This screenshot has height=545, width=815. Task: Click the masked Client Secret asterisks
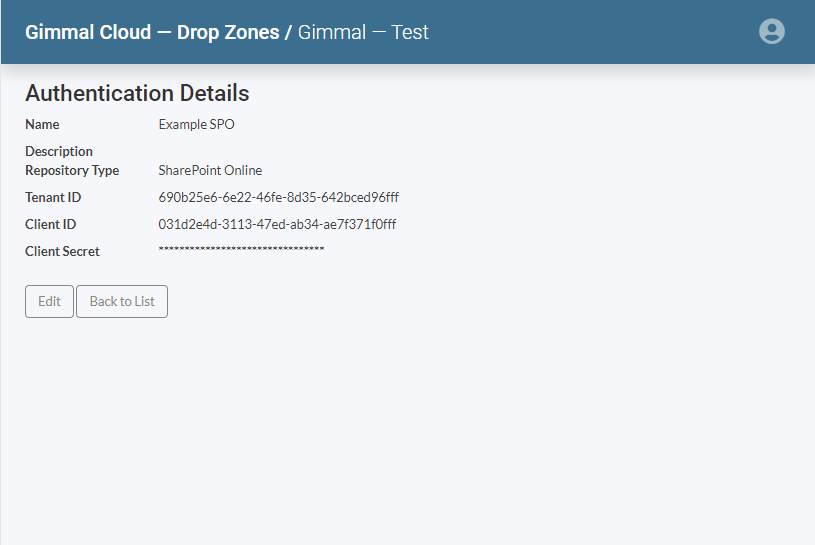tap(241, 249)
